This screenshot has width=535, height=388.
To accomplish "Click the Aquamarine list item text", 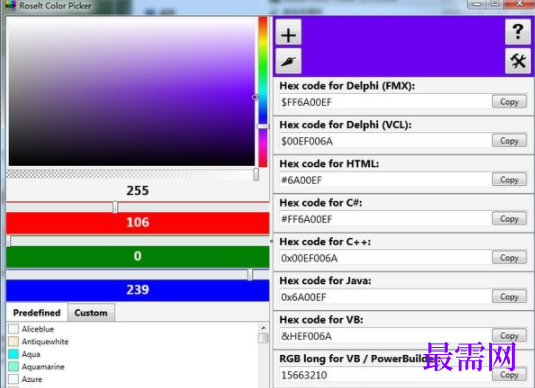I will 43,367.
